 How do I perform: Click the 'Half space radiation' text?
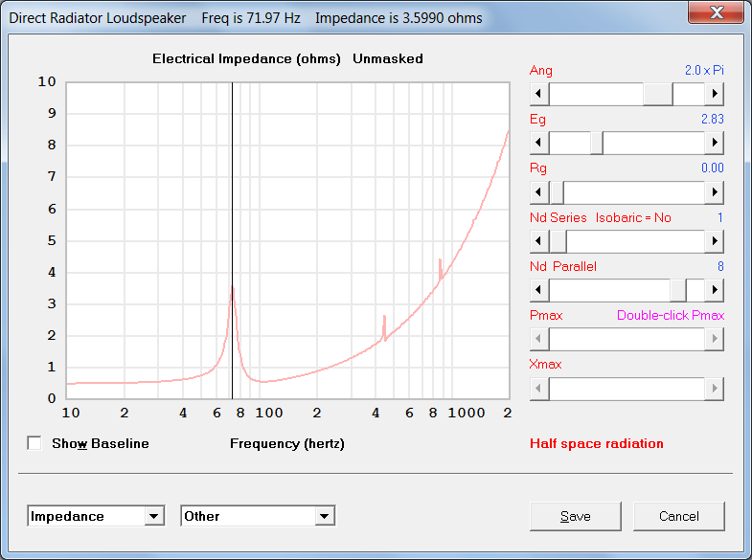click(x=597, y=443)
